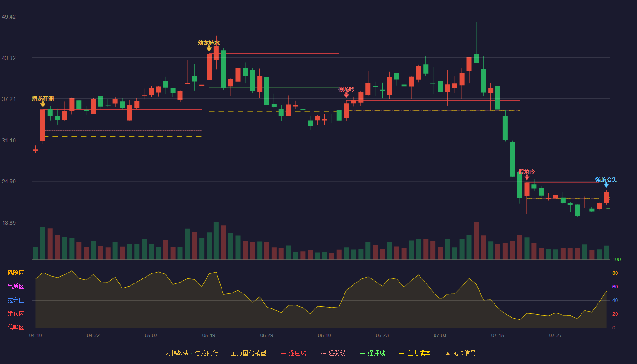Click the blue 40 indicator scale value
The image size is (637, 364).
click(615, 301)
